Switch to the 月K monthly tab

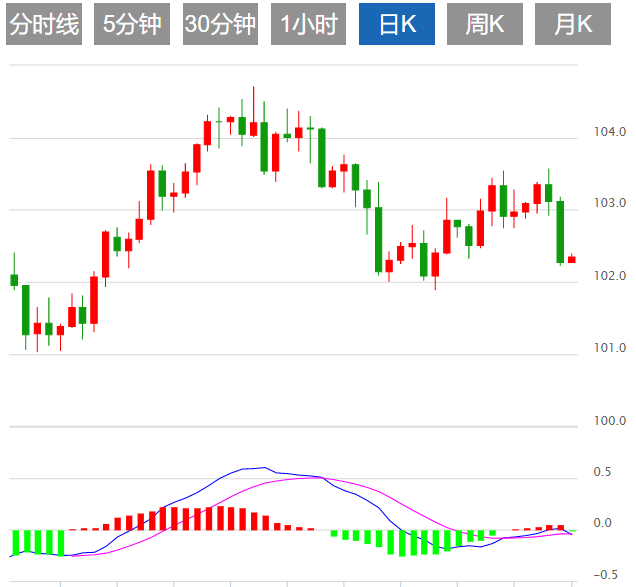573,24
